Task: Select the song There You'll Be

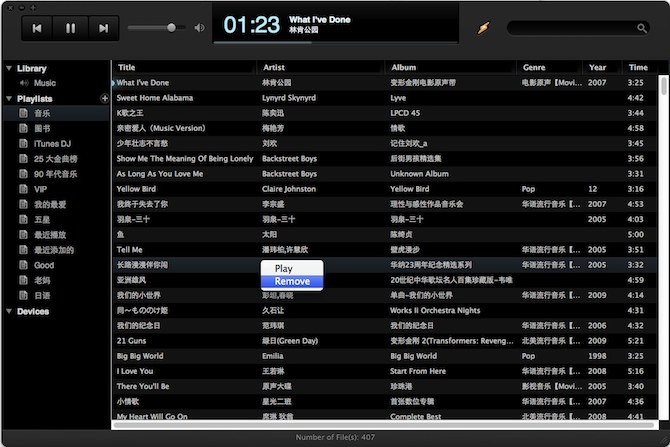Action: pyautogui.click(x=143, y=386)
